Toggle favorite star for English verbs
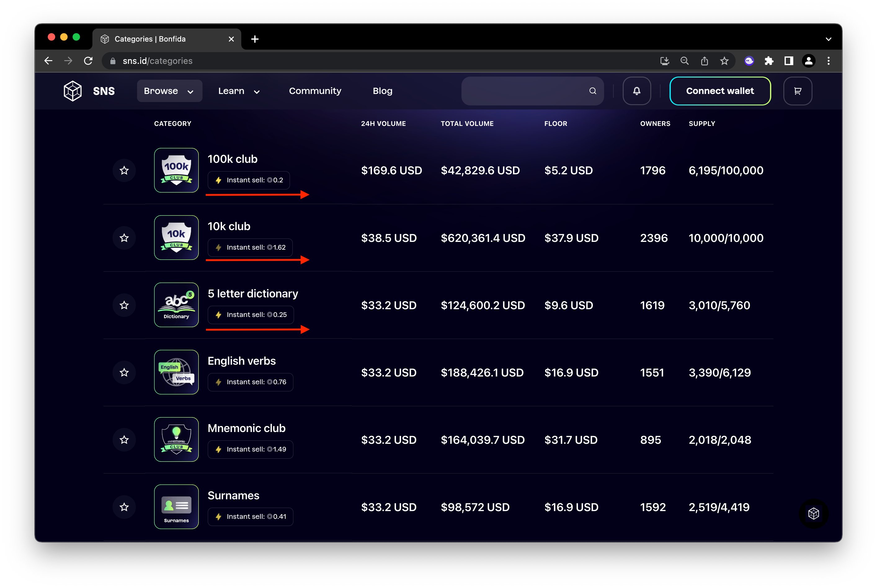 pyautogui.click(x=124, y=372)
